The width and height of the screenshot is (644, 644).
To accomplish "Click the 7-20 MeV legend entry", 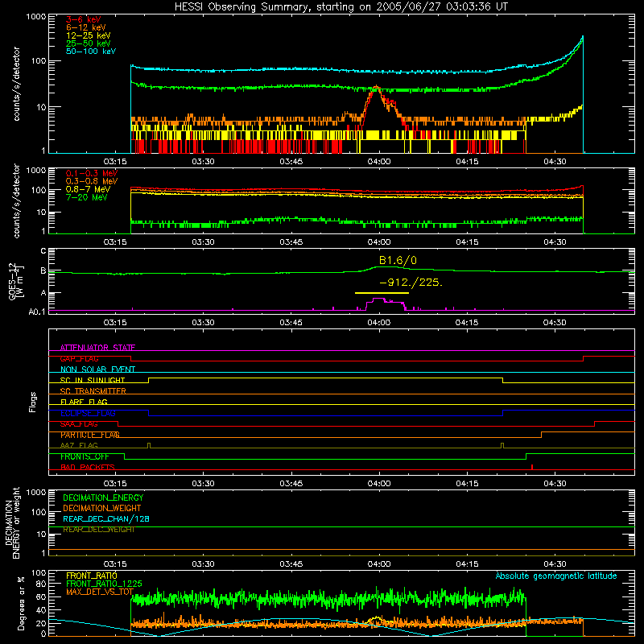I will coord(87,197).
